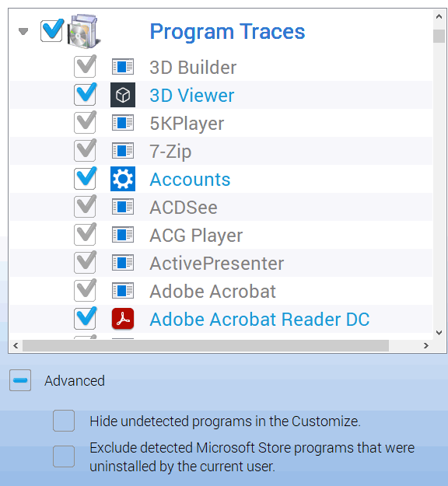Screen dimensions: 448x486
Task: Select the Accounts entry label
Action: 190,180
